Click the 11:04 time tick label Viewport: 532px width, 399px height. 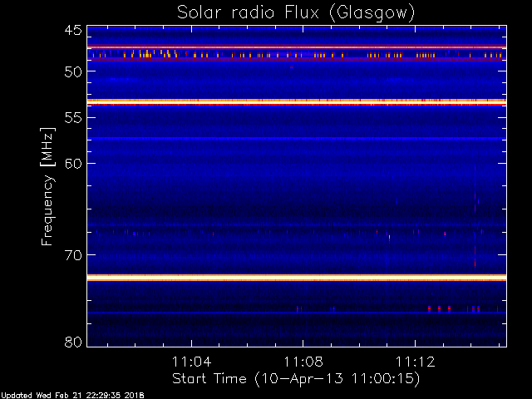coord(192,362)
